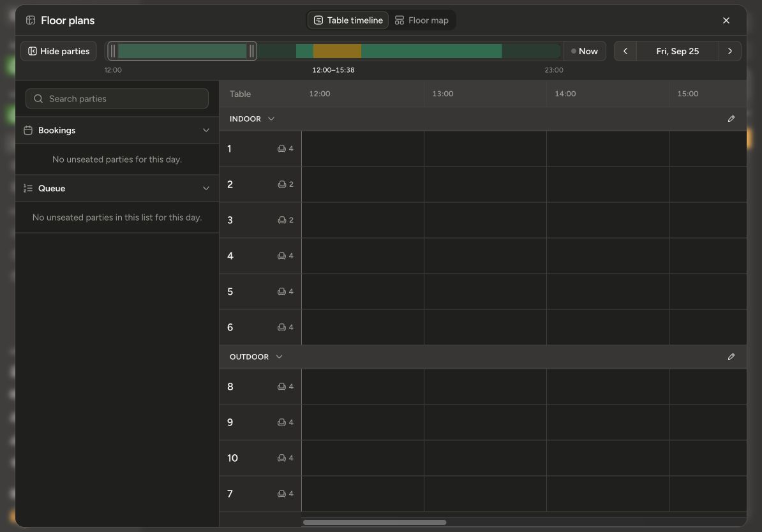Viewport: 762px width, 532px height.
Task: Collapse the OUTDOOR table group
Action: point(279,357)
